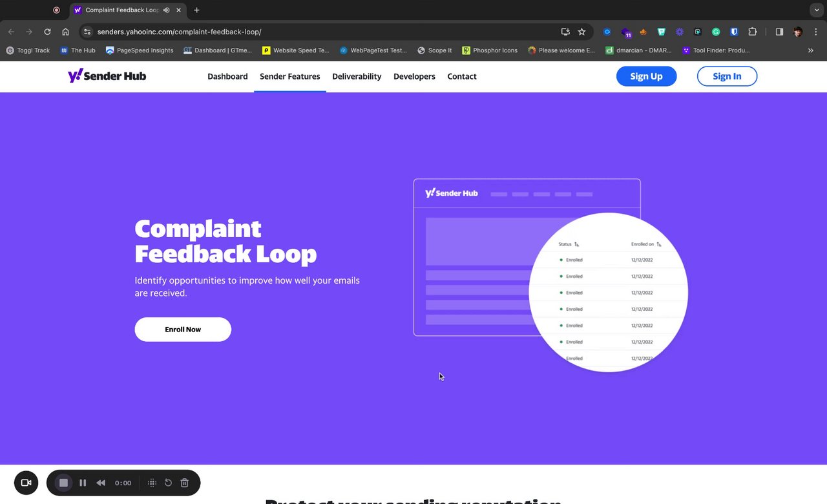The image size is (827, 504).
Task: Open Toggl Track bookmark
Action: pyautogui.click(x=28, y=50)
